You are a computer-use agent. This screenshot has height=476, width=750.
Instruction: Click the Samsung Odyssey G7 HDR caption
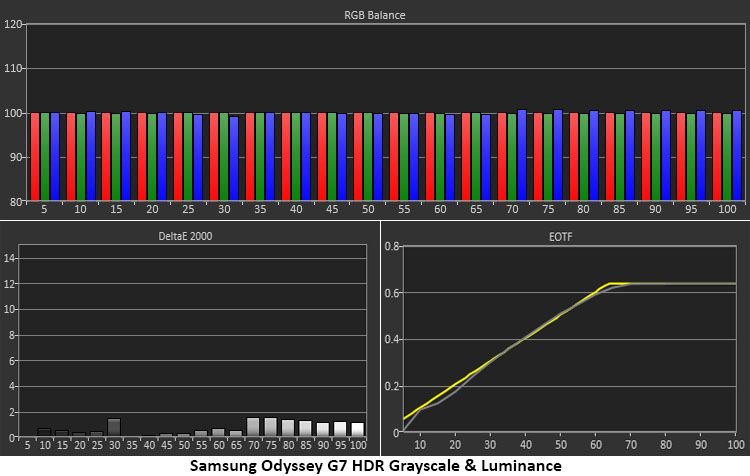(375, 465)
